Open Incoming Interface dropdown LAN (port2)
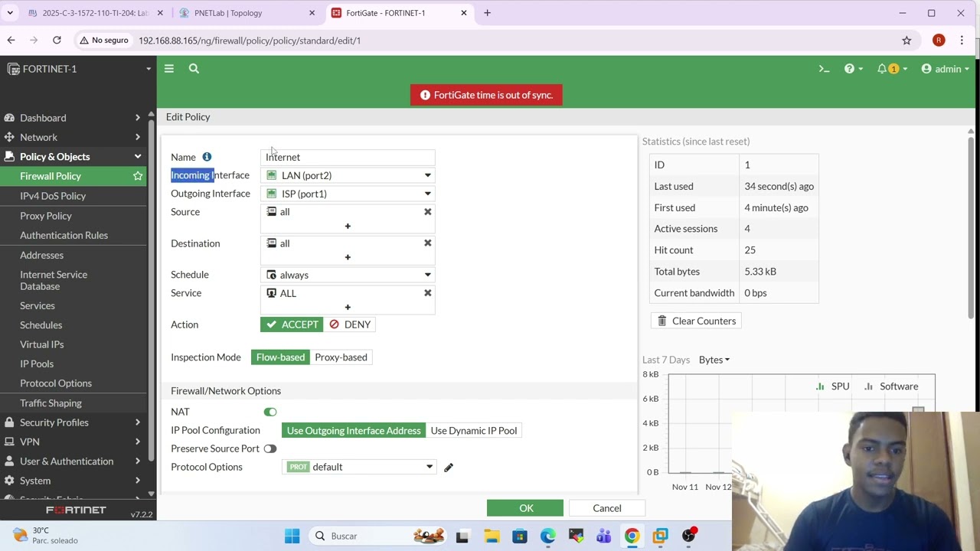 coord(348,175)
